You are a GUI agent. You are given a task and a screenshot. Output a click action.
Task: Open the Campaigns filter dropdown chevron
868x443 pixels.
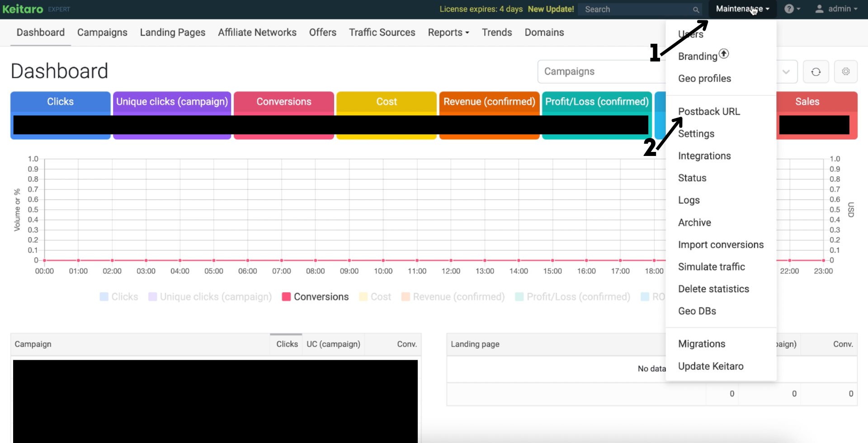[786, 72]
